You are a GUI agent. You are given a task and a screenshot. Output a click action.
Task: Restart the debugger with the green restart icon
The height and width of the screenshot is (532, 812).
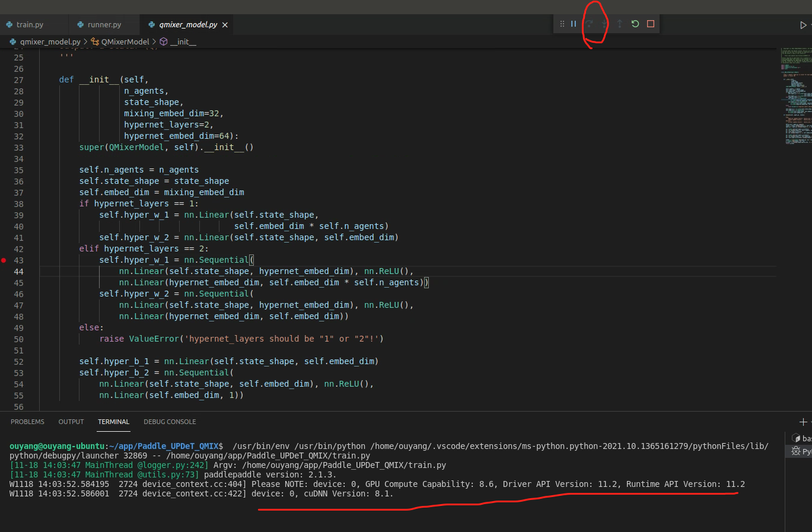634,24
